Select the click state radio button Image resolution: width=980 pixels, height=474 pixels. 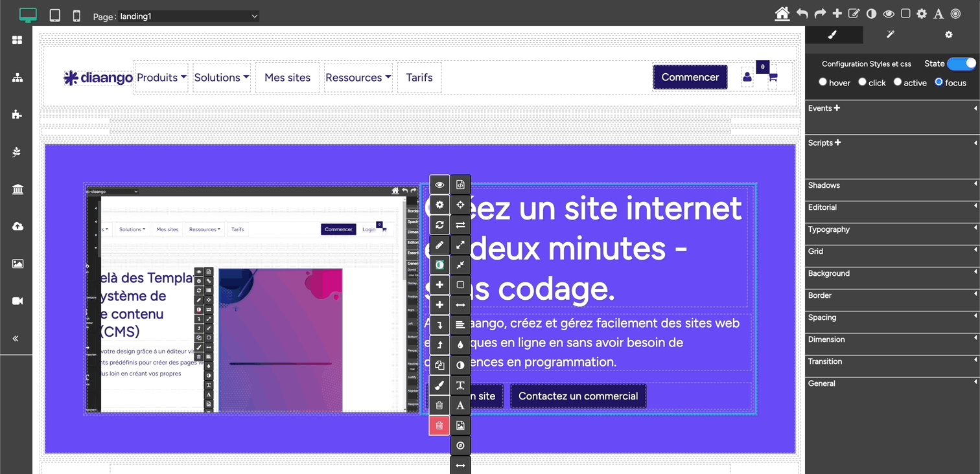coord(862,82)
